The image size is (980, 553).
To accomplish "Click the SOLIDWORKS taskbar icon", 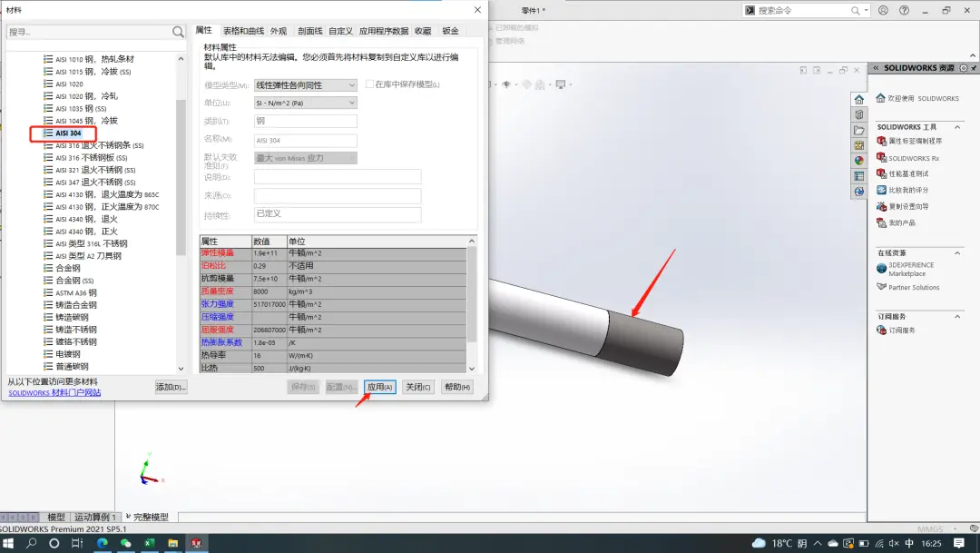I will click(x=196, y=543).
